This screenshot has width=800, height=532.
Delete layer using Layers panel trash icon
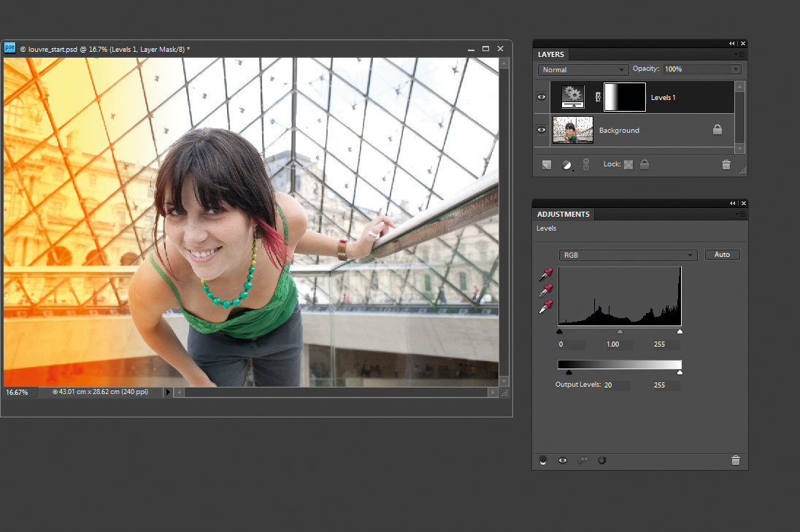(x=726, y=165)
